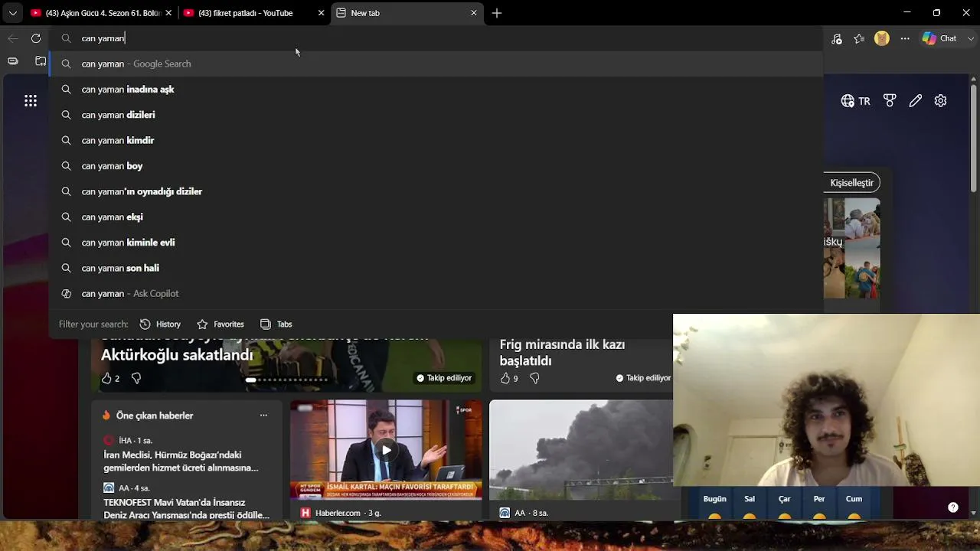This screenshot has height=551, width=980.
Task: Click the first favorites bar icon
Action: click(x=12, y=61)
